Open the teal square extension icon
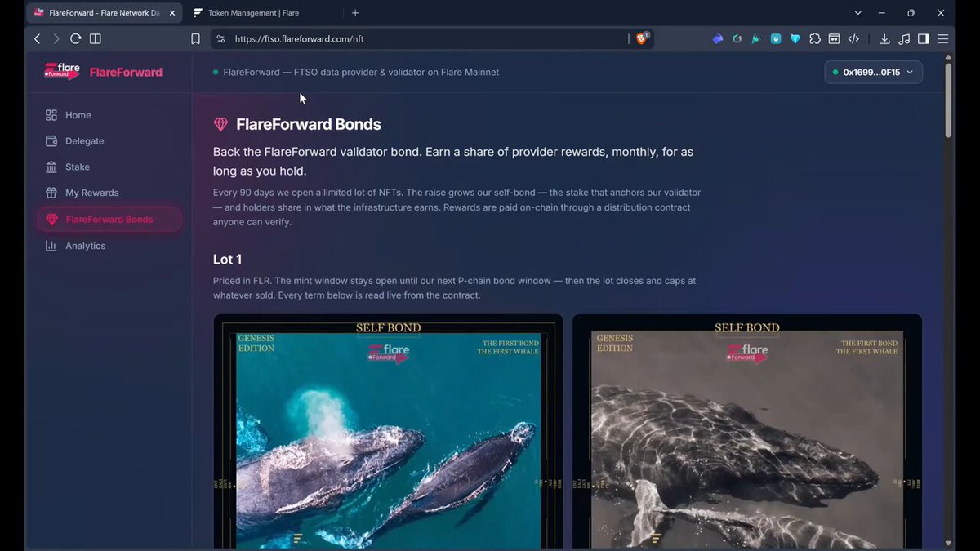 point(776,38)
